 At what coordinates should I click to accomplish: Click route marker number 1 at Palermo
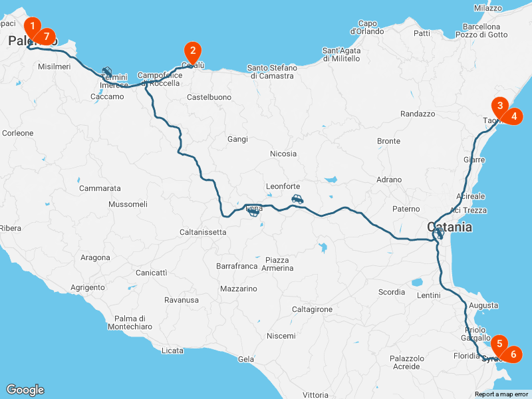pos(33,27)
